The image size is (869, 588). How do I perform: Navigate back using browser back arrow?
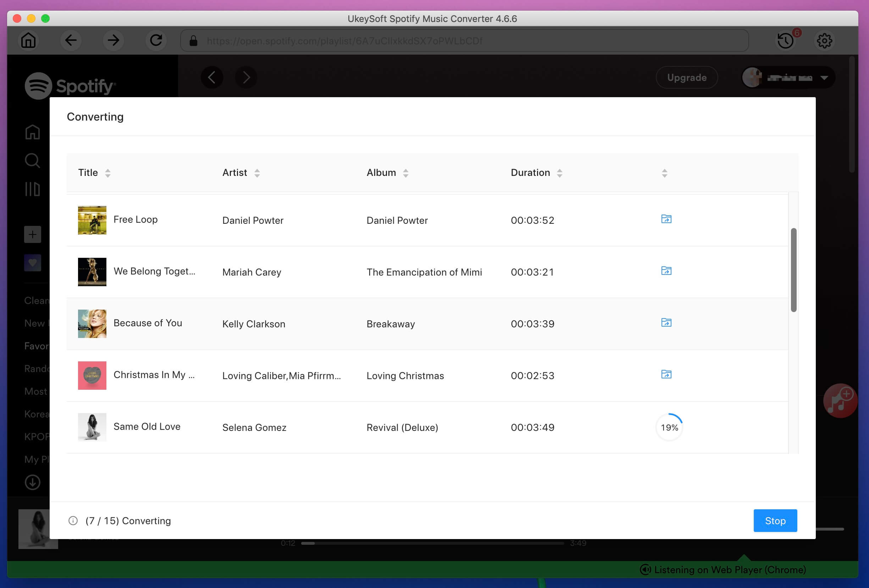pos(70,41)
